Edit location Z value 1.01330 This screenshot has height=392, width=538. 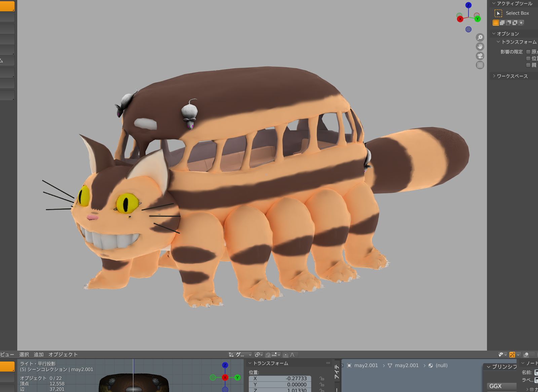pos(280,390)
